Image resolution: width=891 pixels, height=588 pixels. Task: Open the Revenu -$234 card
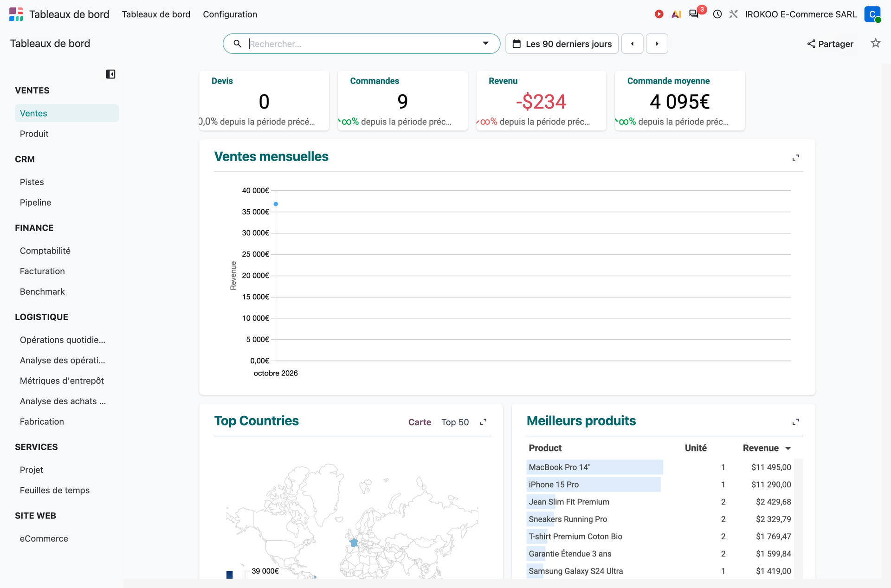point(541,100)
